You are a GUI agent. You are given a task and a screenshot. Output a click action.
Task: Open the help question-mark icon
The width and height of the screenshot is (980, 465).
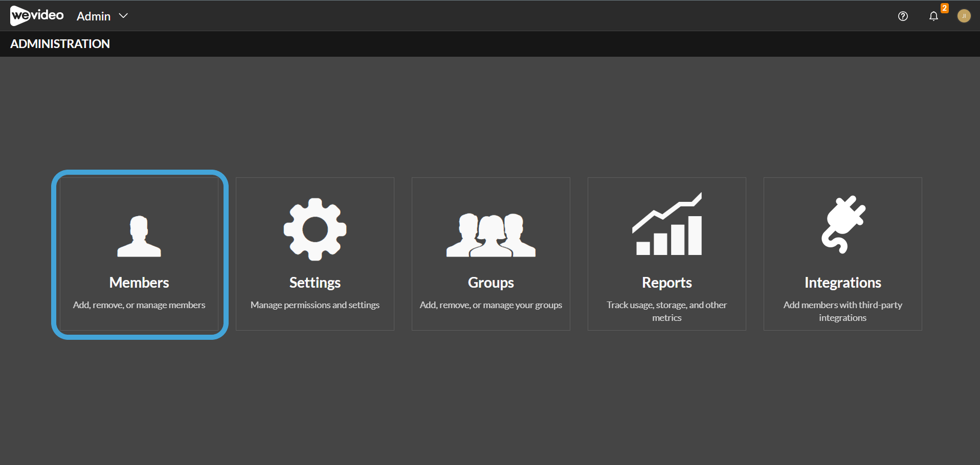pyautogui.click(x=903, y=16)
